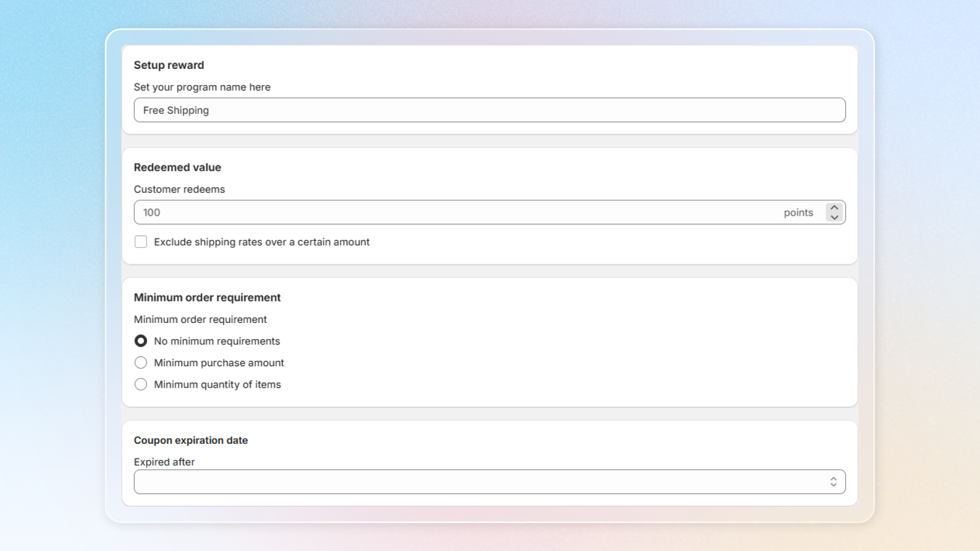Click the 'Minimum purchase amount' label text
980x551 pixels.
(x=218, y=363)
